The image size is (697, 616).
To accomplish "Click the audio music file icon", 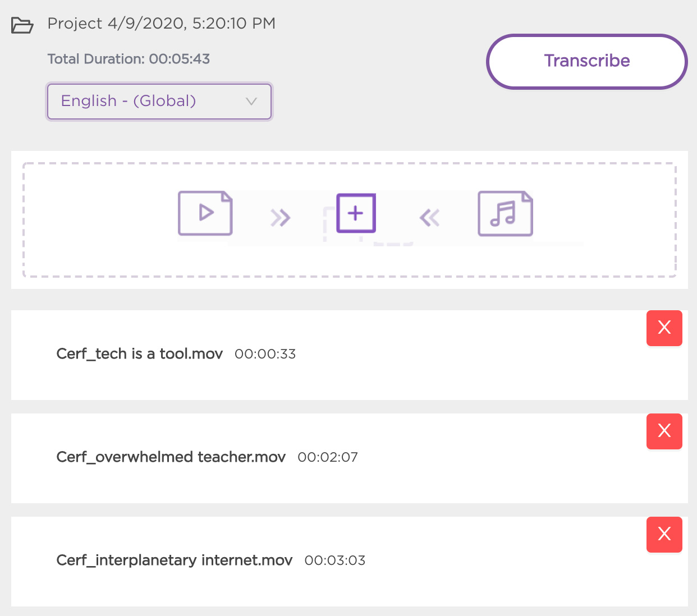I will click(x=505, y=213).
